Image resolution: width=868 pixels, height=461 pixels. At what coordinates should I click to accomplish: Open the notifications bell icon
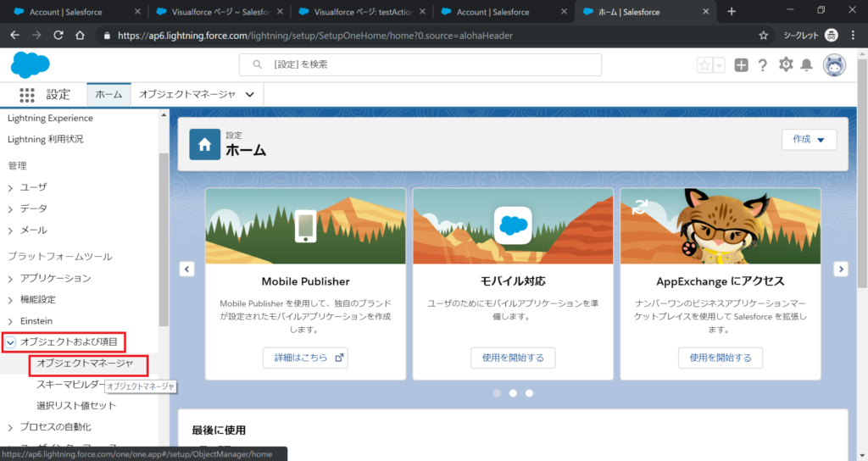(807, 65)
